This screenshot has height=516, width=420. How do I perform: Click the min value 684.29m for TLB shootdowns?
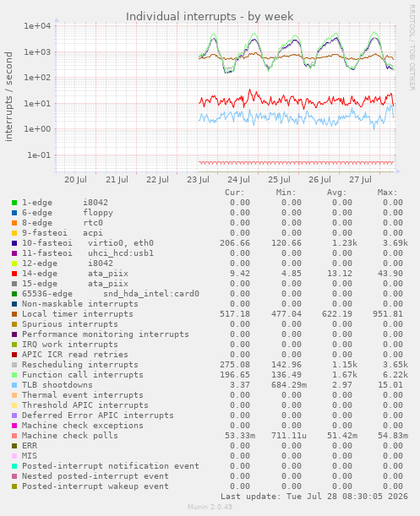pyautogui.click(x=289, y=385)
